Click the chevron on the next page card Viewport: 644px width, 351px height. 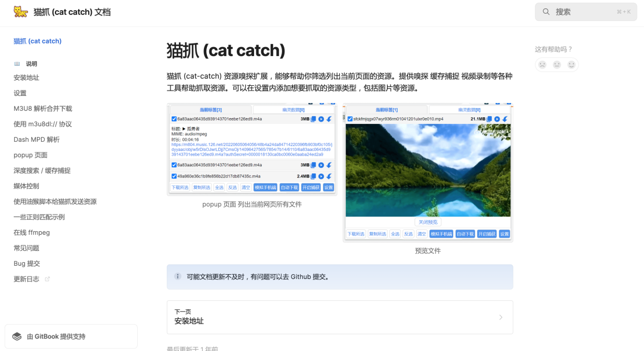tap(501, 318)
